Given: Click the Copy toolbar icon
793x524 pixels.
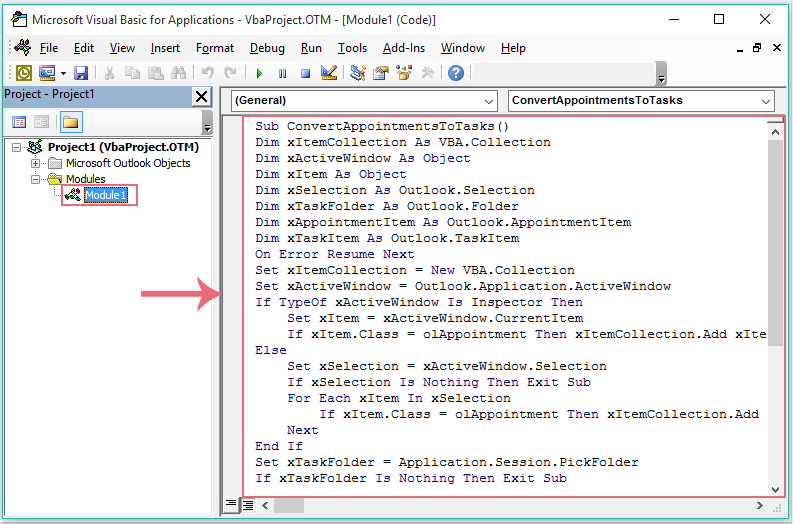Looking at the screenshot, I should 133,73.
